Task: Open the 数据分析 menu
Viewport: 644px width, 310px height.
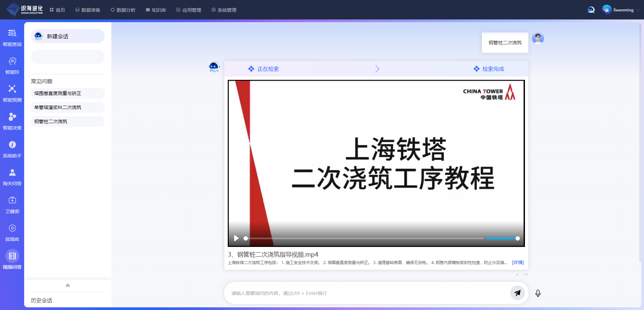Action: [x=123, y=10]
